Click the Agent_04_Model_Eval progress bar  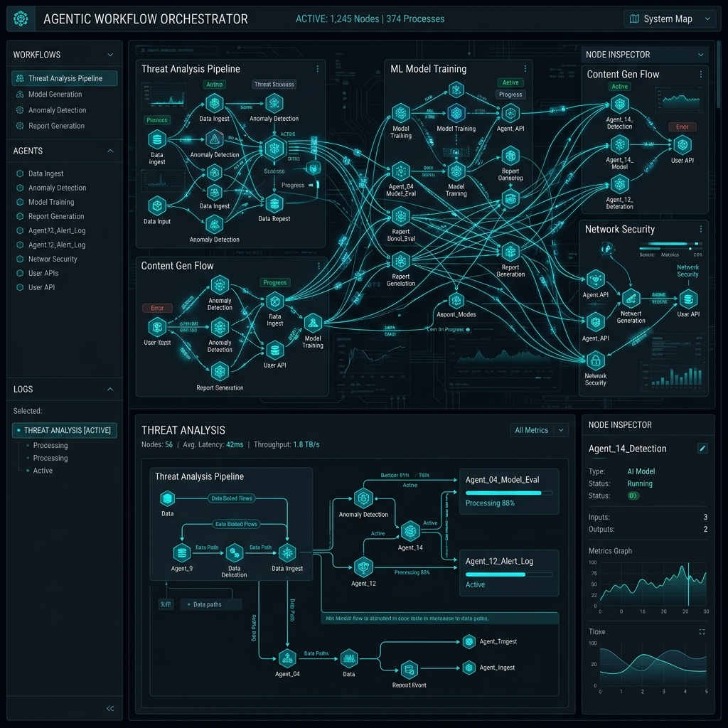pos(508,492)
